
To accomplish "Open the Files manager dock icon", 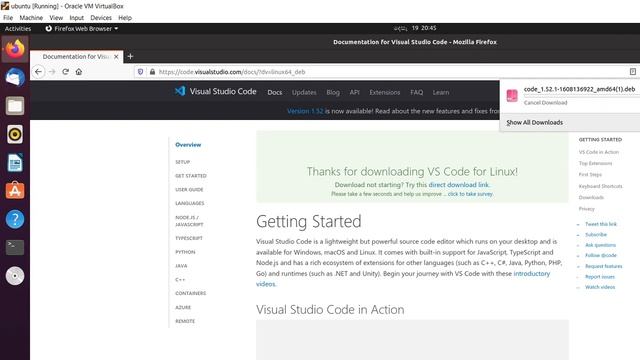I will 15,106.
